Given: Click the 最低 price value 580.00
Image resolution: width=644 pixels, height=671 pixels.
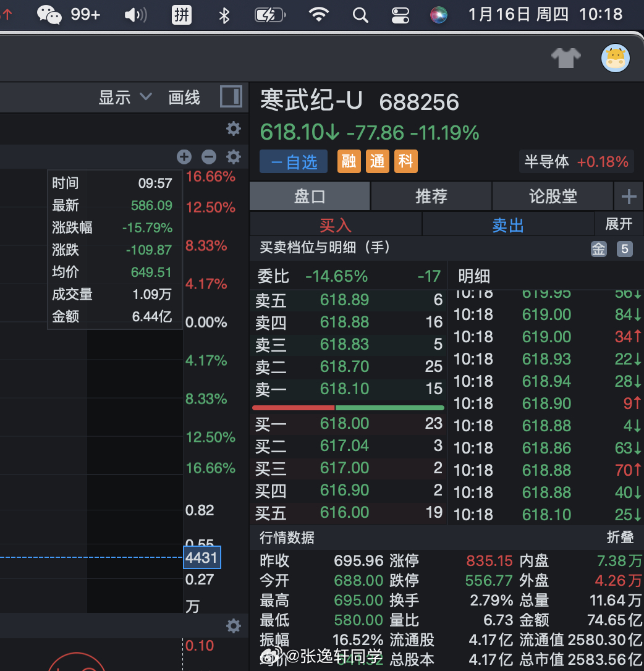Looking at the screenshot, I should tap(358, 620).
